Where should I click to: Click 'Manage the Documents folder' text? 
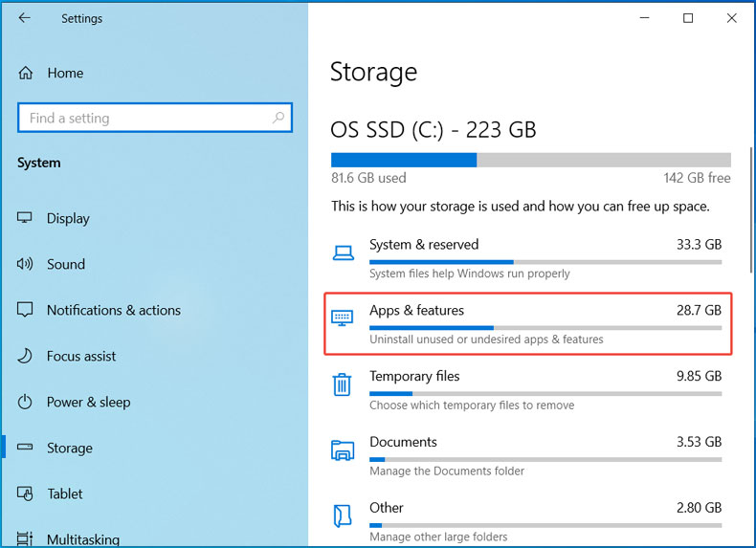point(447,471)
